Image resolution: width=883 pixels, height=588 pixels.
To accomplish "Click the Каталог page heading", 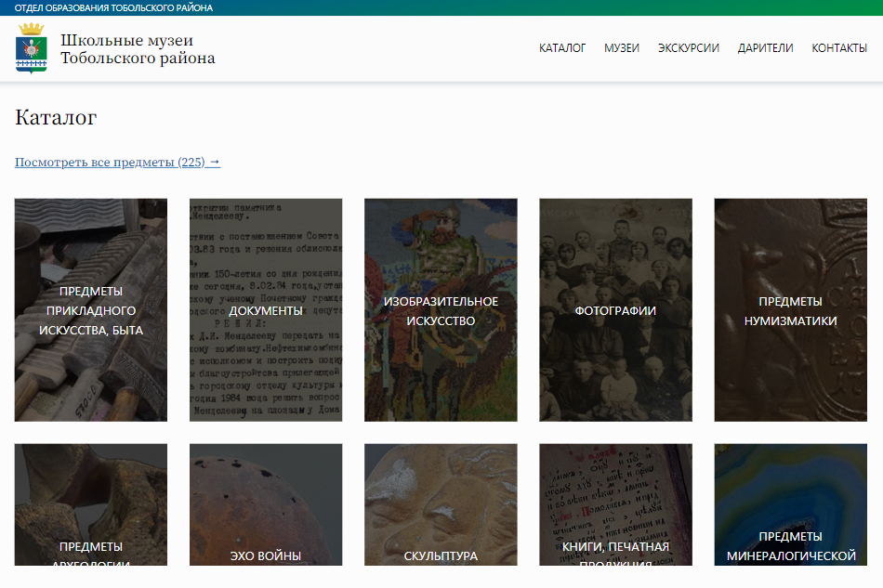I will [56, 118].
